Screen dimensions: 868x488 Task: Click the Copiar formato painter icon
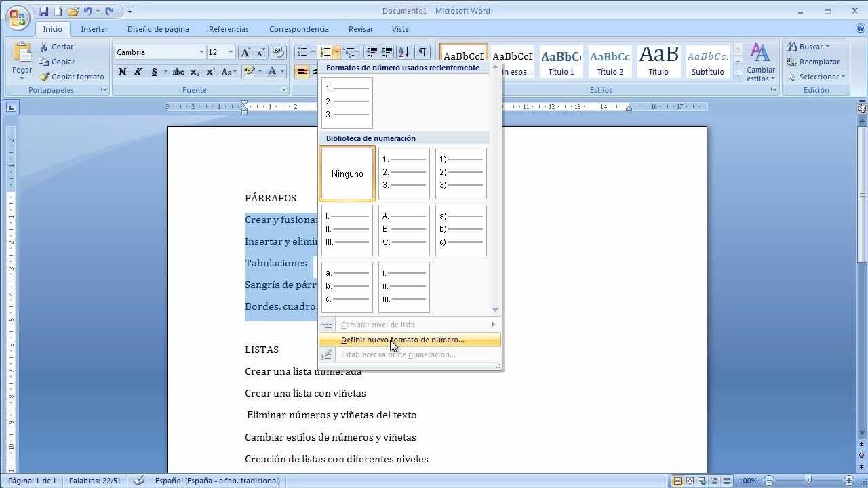click(43, 77)
